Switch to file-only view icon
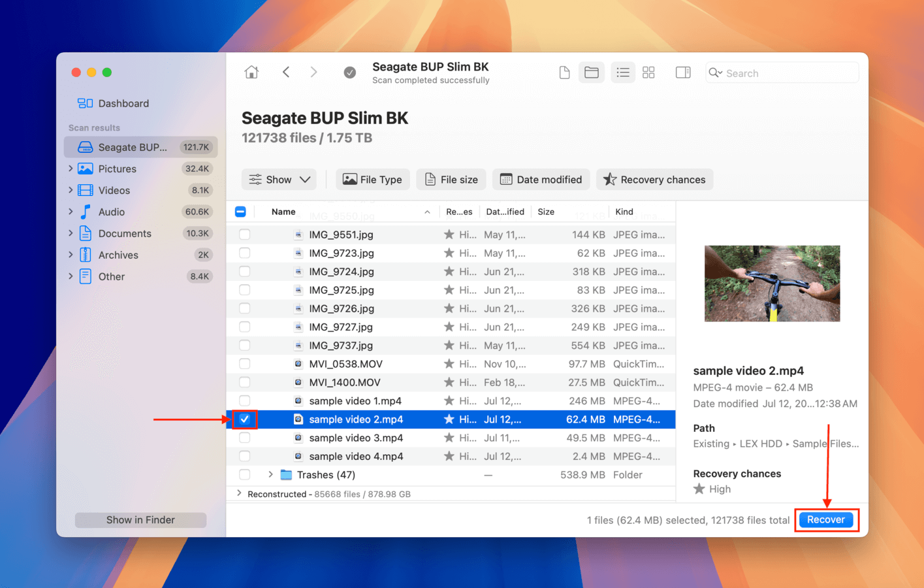The height and width of the screenshot is (588, 924). click(x=565, y=73)
